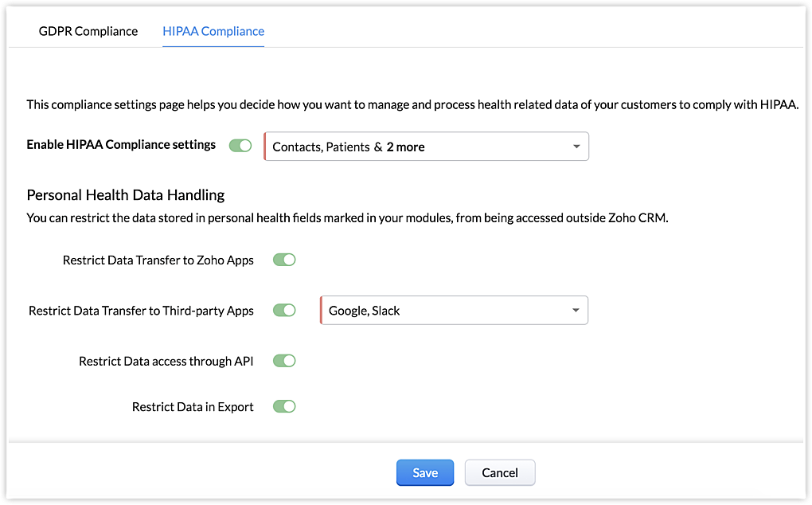Click the arrow on the Google, Slack dropdown

point(576,311)
